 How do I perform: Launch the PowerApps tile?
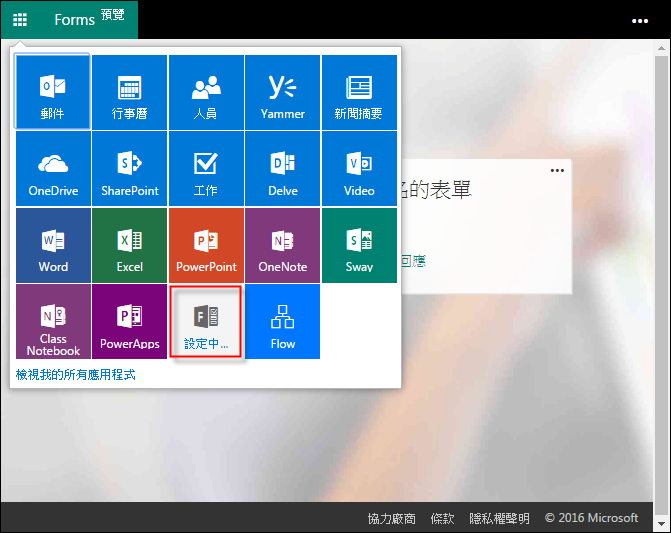(x=130, y=322)
